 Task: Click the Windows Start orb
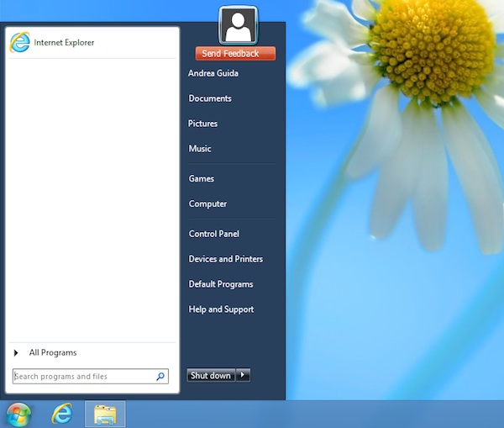pyautogui.click(x=18, y=415)
